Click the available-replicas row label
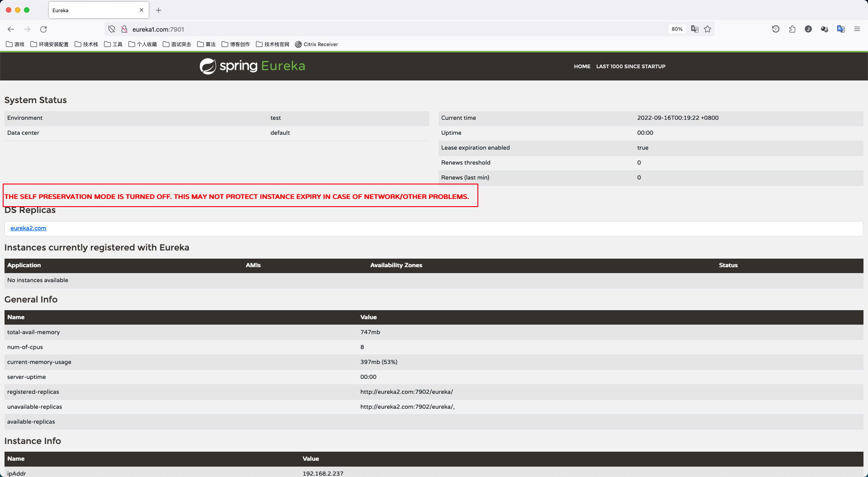The width and height of the screenshot is (868, 477). 31,422
